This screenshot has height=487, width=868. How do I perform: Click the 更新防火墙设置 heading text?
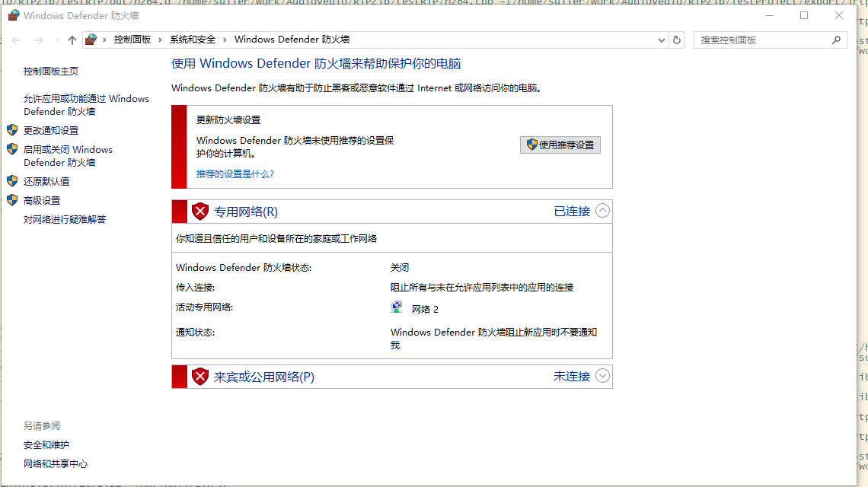pos(228,120)
